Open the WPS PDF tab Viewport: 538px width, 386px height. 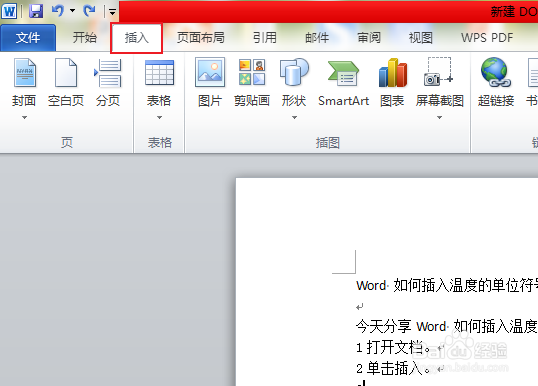(487, 37)
